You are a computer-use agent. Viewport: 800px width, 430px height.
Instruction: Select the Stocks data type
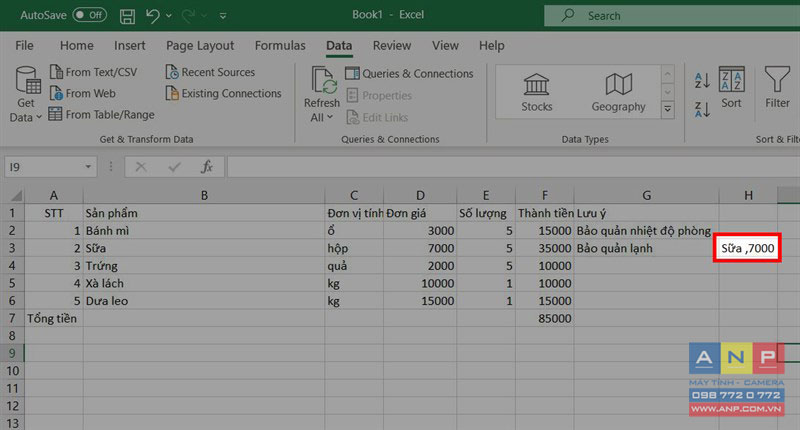click(x=536, y=92)
